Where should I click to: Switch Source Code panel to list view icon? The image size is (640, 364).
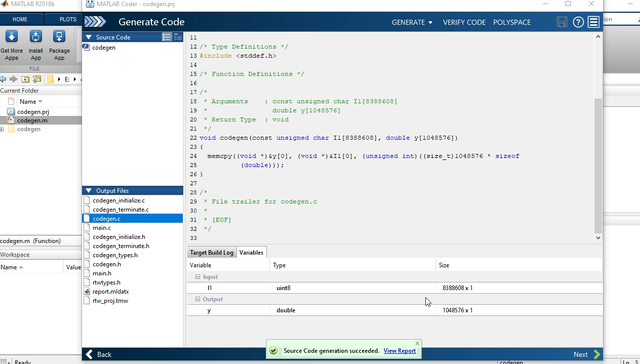pos(168,37)
